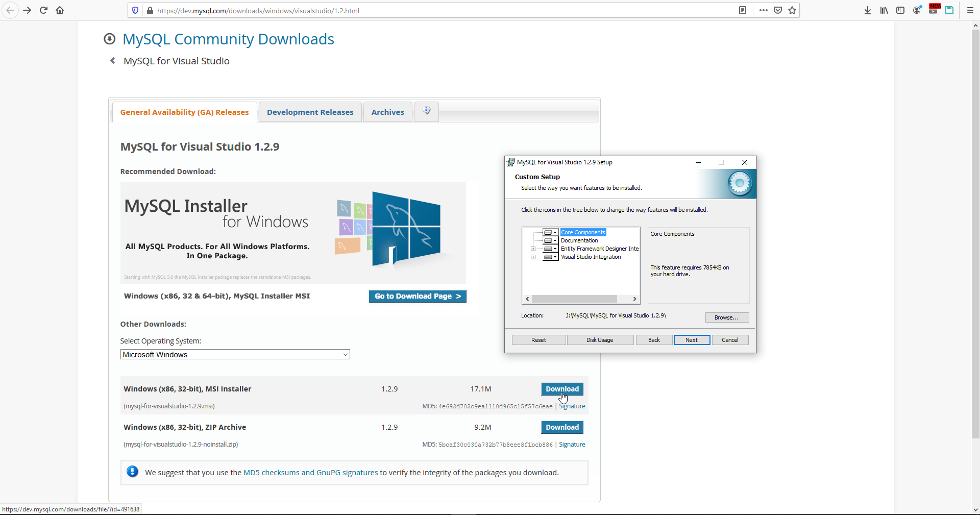Image resolution: width=980 pixels, height=515 pixels.
Task: Save page to Pocket
Action: [778, 10]
